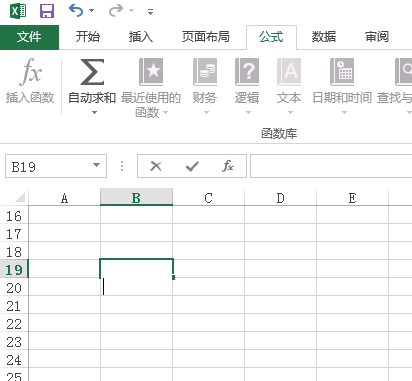Image resolution: width=412 pixels, height=381 pixels.
Task: Select row 17 header
Action: click(14, 234)
